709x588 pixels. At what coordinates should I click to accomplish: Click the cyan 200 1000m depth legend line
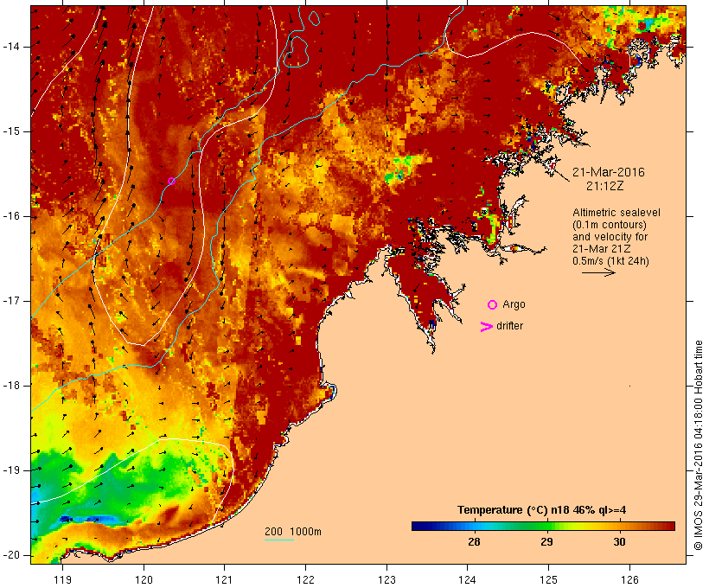(279, 540)
